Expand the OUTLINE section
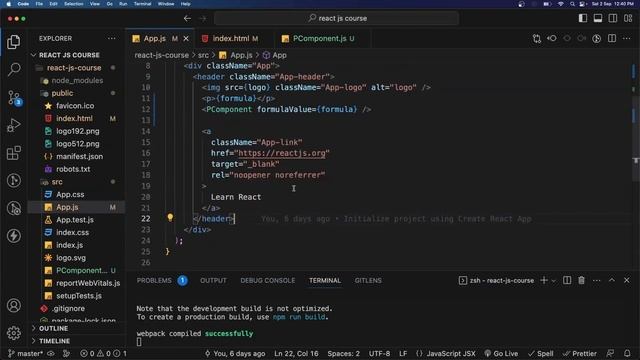 [x=53, y=329]
